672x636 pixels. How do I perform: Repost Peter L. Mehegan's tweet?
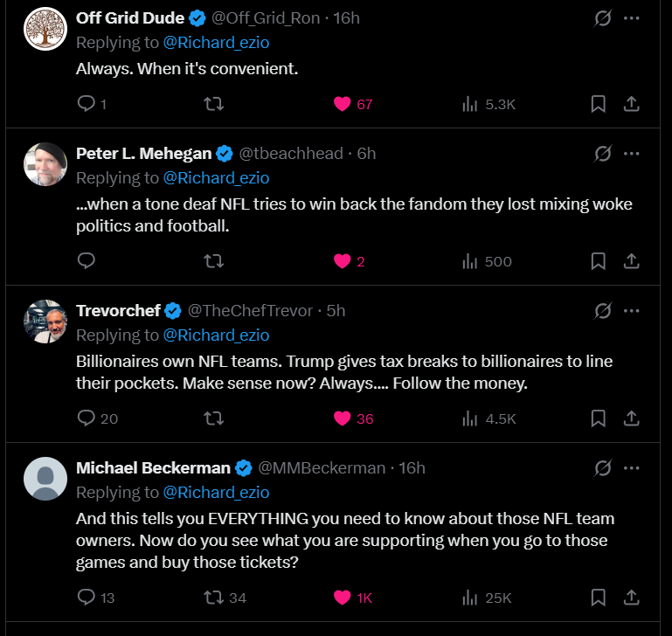213,261
